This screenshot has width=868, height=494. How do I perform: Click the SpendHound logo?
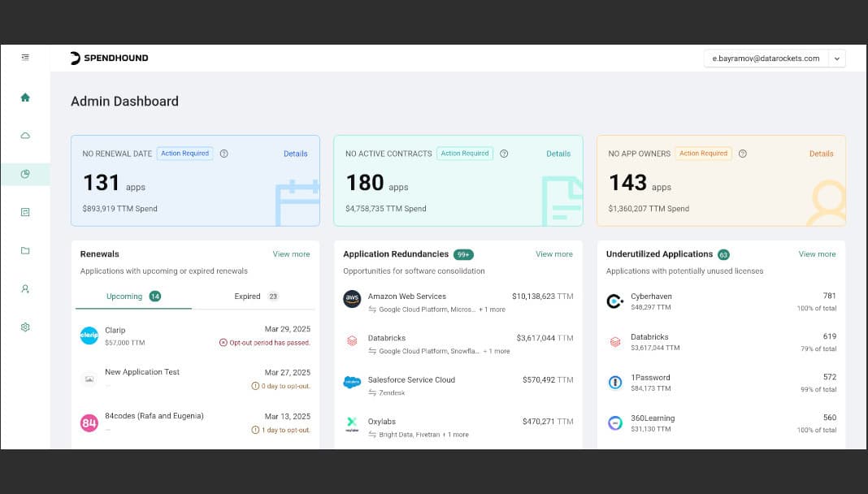click(110, 58)
